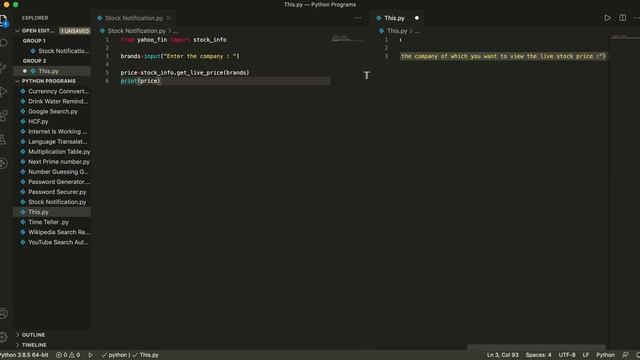The width and height of the screenshot is (640, 360).
Task: Open Time Teller .py
Action: 49,222
